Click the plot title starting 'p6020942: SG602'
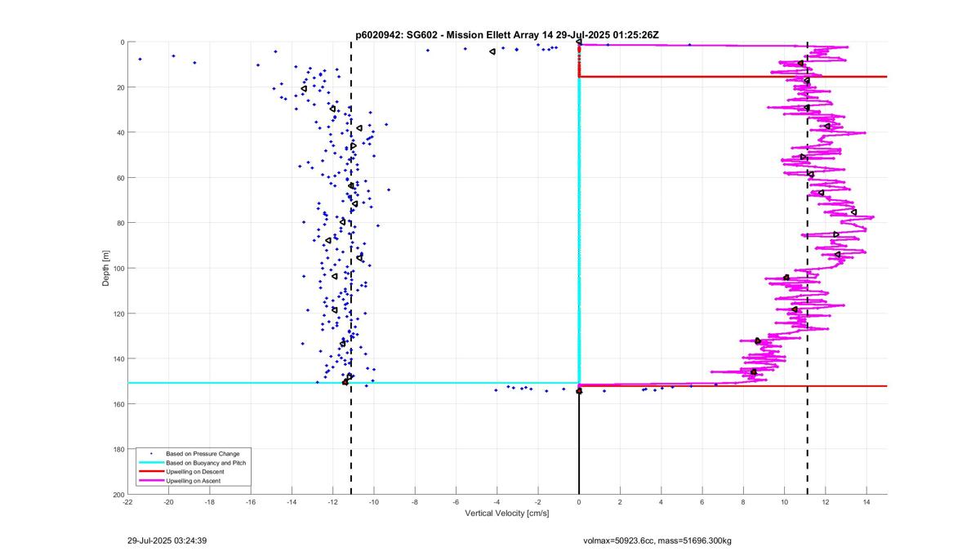The width and height of the screenshot is (980, 556). pos(507,35)
